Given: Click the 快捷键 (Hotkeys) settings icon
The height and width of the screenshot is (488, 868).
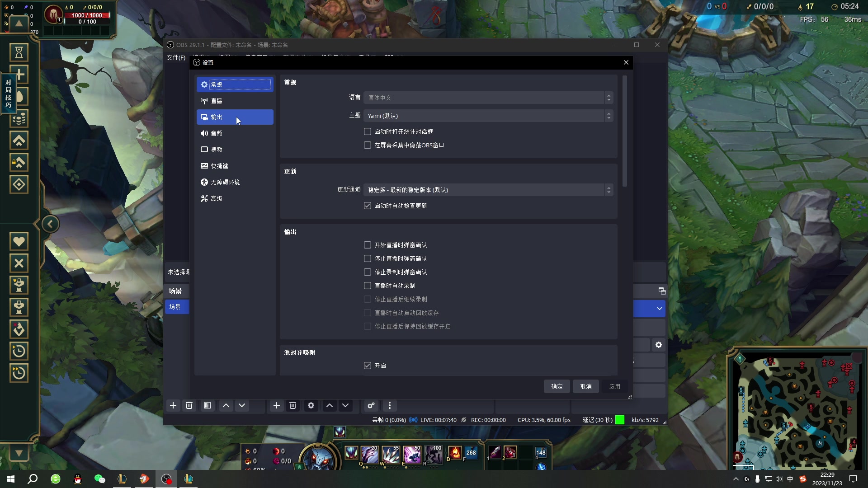Looking at the screenshot, I should pyautogui.click(x=219, y=166).
